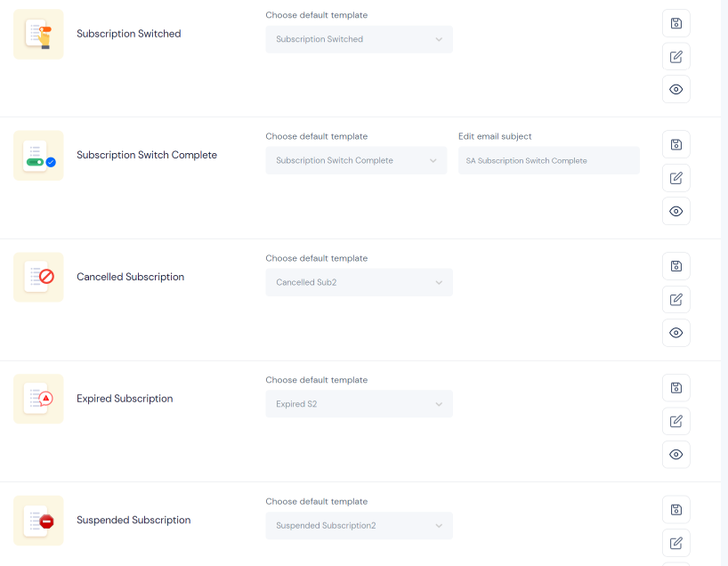728x566 pixels.
Task: Save the Suspended Subscription settings
Action: (676, 510)
